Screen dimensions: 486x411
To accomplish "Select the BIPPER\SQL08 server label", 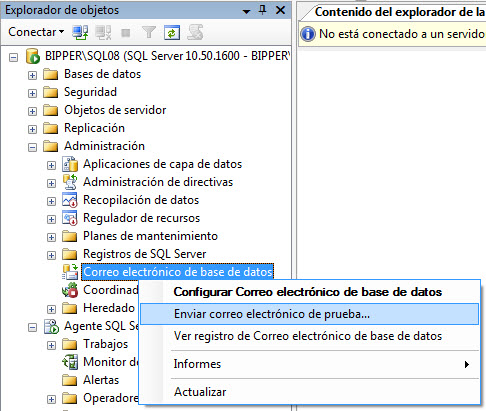I will coord(167,56).
